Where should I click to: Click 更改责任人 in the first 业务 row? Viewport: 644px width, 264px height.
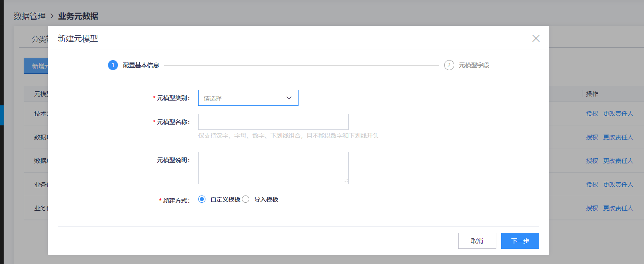[618, 184]
